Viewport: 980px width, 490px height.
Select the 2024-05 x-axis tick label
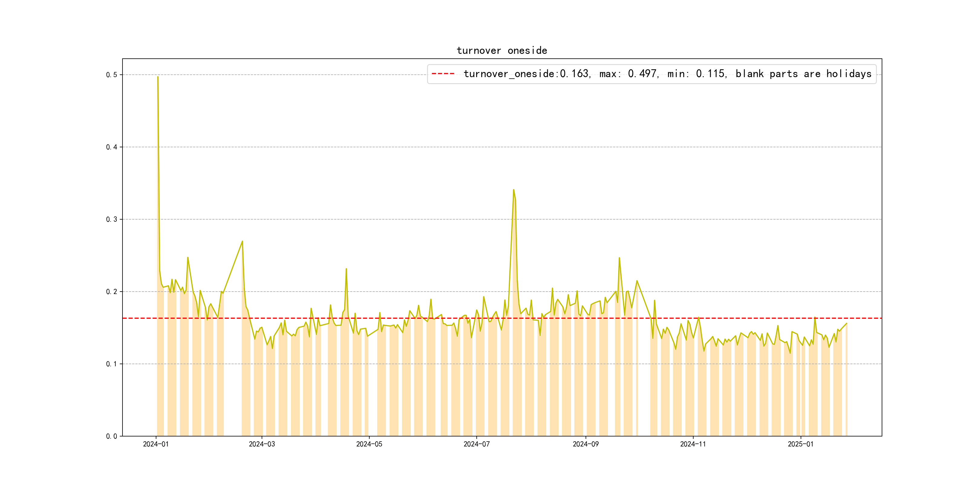point(369,444)
